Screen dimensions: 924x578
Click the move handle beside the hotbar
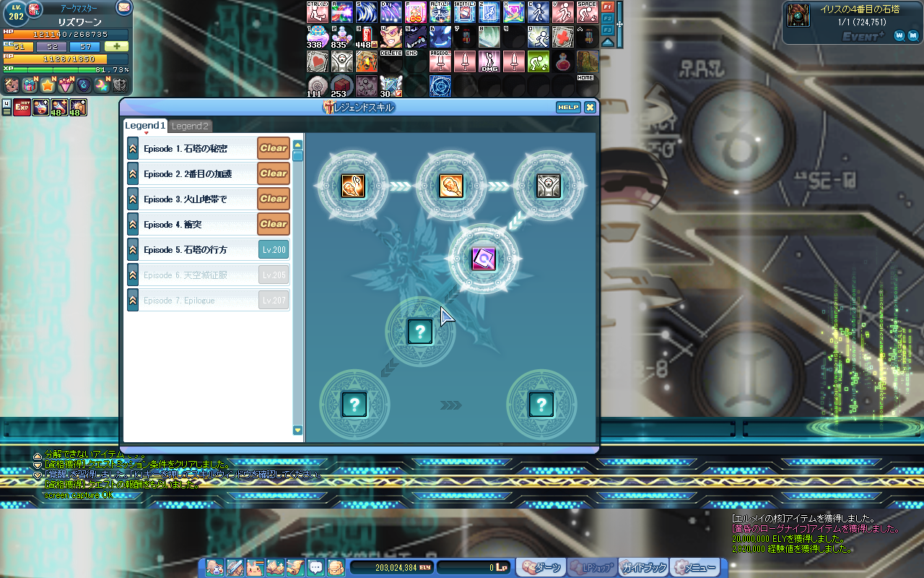pyautogui.click(x=619, y=24)
